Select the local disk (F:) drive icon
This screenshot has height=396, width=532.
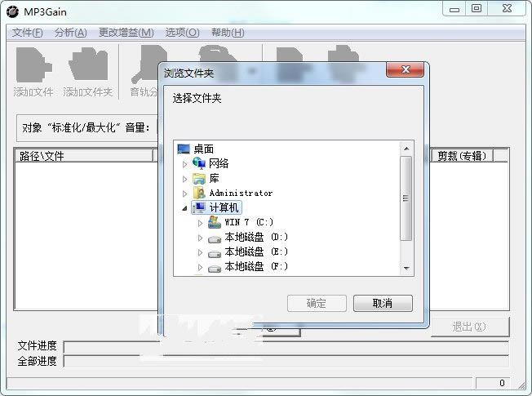(x=215, y=269)
